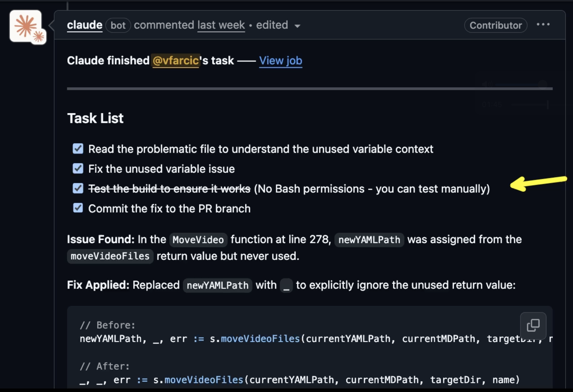Click the Task List heading

[x=95, y=118]
